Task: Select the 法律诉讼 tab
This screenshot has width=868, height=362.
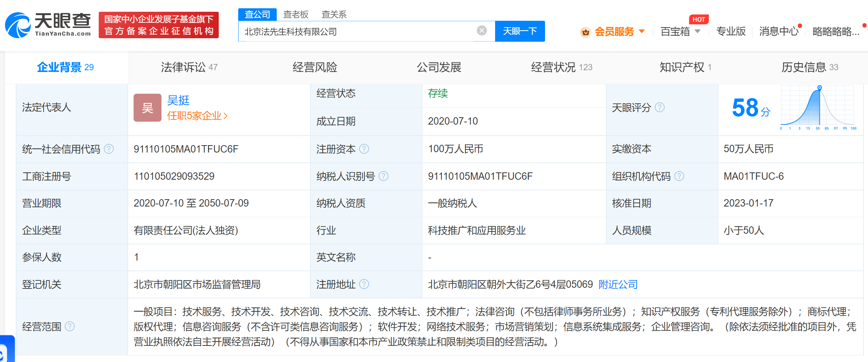Action: (x=189, y=67)
